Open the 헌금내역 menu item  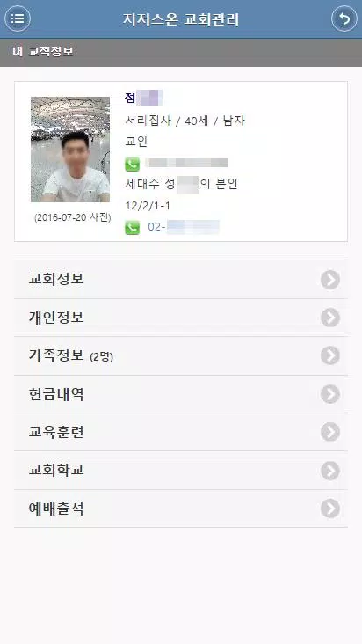click(x=181, y=394)
